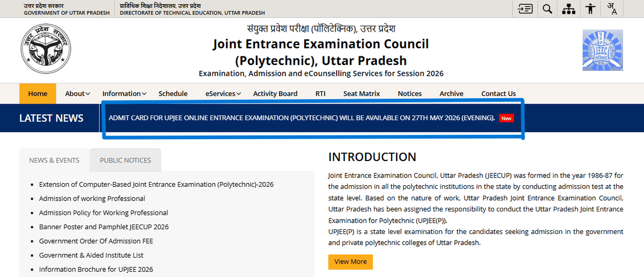644x277 pixels.
Task: Open the Contact Us page
Action: point(499,93)
